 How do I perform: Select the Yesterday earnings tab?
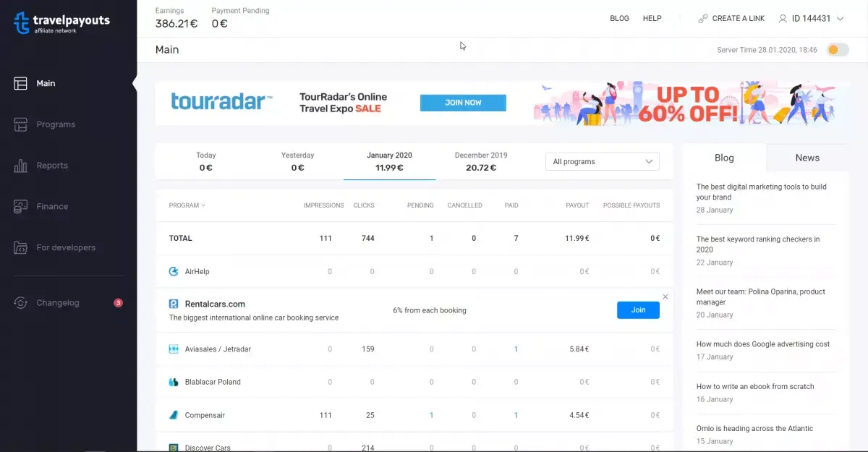pyautogui.click(x=297, y=162)
